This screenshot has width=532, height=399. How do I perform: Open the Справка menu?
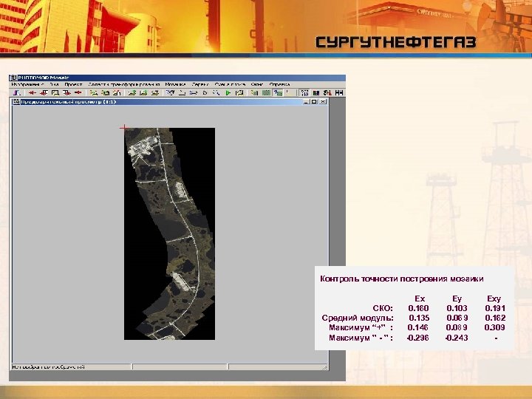pyautogui.click(x=279, y=84)
